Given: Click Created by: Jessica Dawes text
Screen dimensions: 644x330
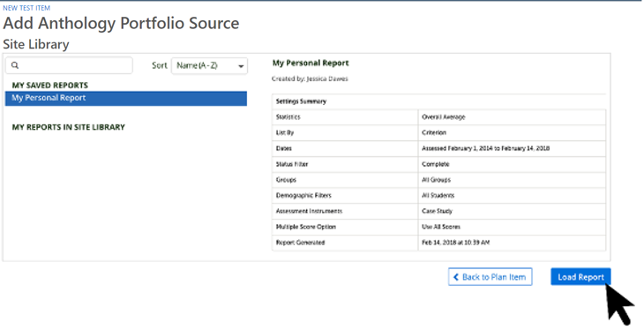Looking at the screenshot, I should 310,79.
